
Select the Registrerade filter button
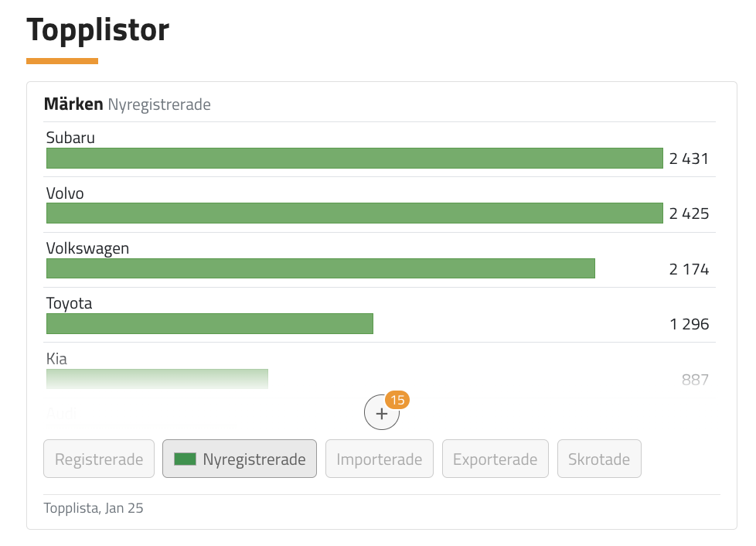point(99,459)
